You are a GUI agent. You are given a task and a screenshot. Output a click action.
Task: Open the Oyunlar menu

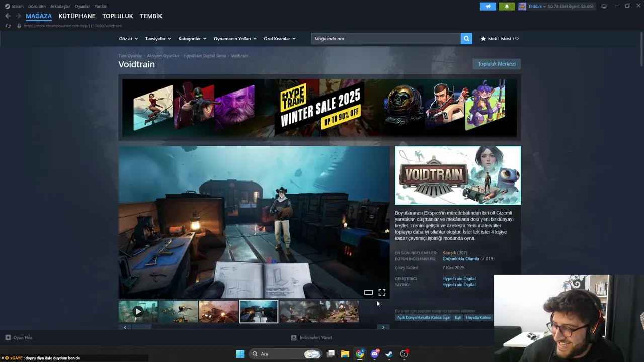click(82, 6)
